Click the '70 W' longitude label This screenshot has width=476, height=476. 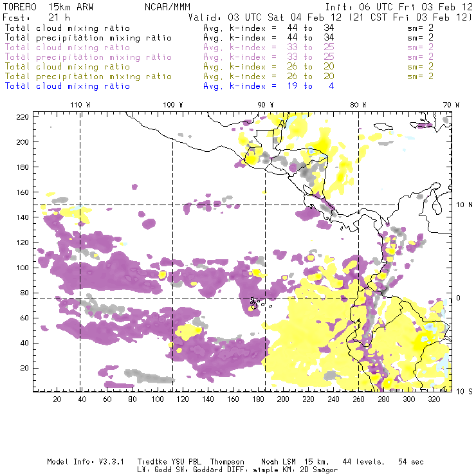point(451,105)
